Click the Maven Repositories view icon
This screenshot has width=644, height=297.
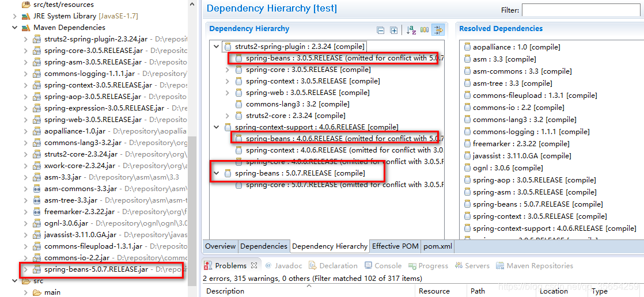tap(500, 265)
